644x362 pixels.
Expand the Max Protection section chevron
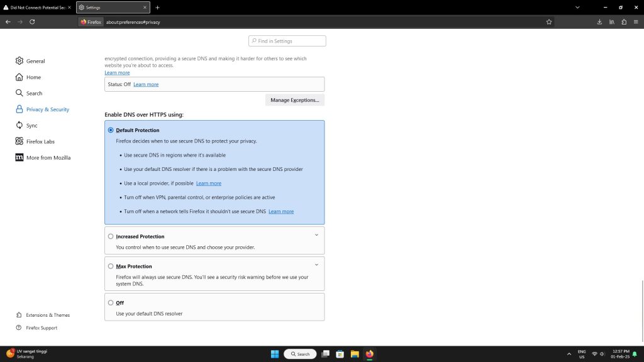(x=316, y=265)
